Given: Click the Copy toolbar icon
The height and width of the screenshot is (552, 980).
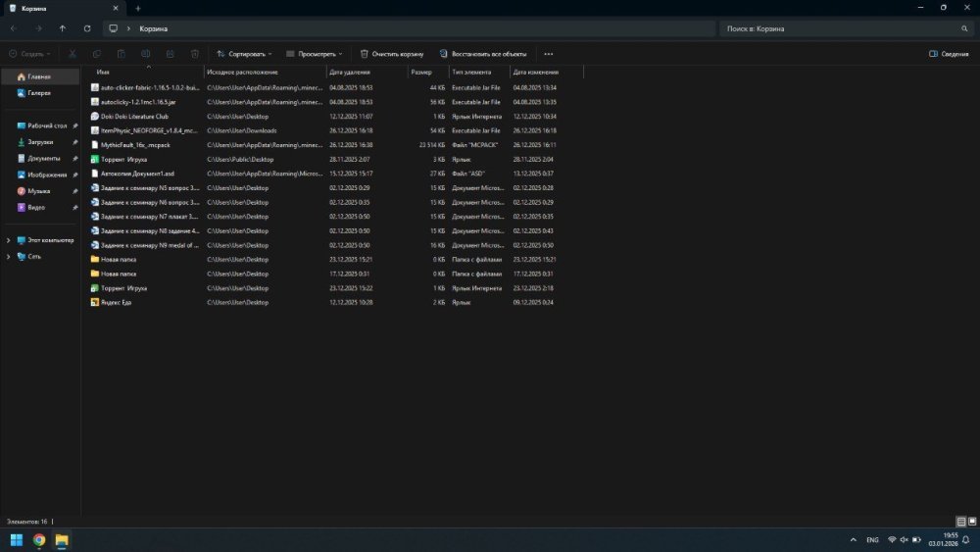Looking at the screenshot, I should tap(97, 54).
